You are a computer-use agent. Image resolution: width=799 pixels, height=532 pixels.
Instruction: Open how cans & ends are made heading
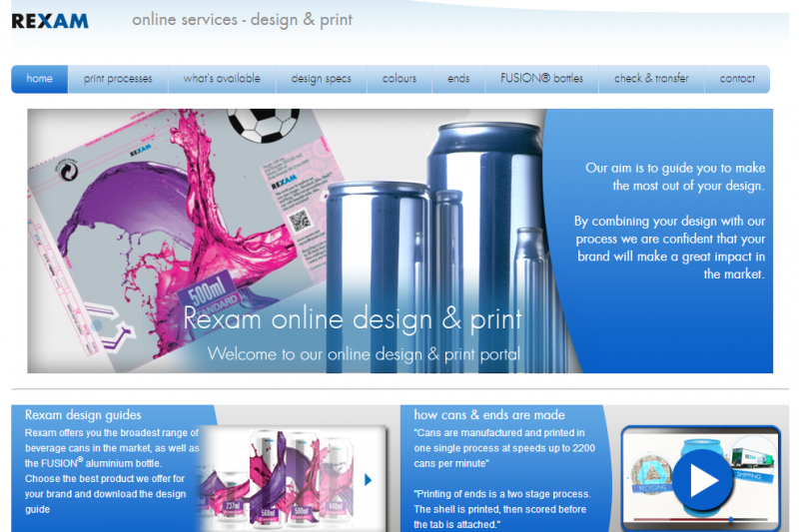(489, 415)
